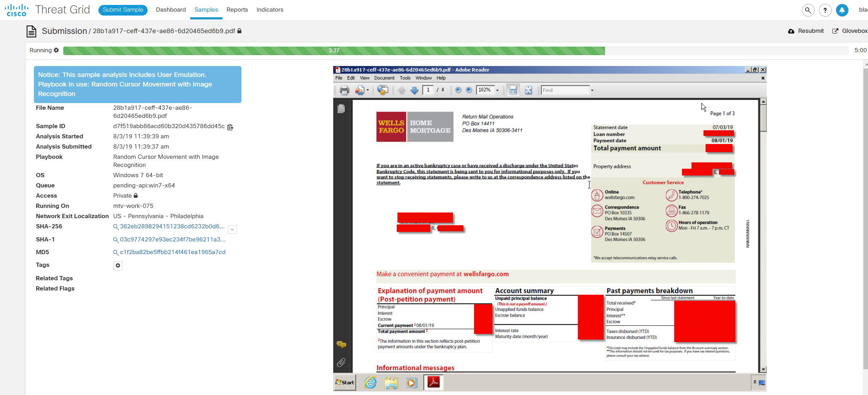Click the Find text field in Reader

point(565,90)
